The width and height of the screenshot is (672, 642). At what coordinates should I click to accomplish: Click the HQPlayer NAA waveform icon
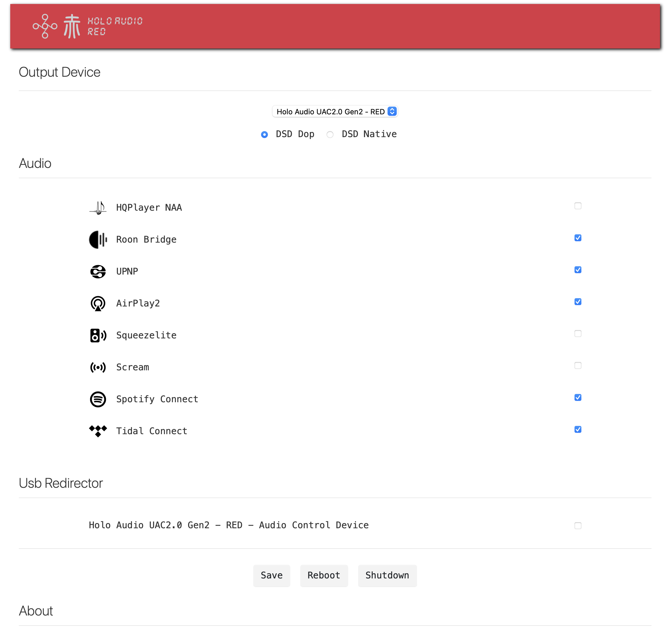point(98,207)
